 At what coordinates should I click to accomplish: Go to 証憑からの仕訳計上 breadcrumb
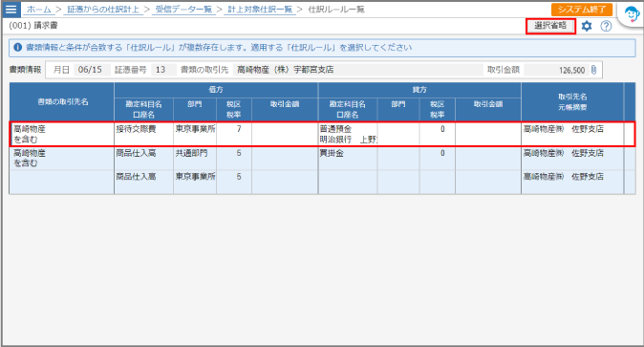(x=103, y=9)
